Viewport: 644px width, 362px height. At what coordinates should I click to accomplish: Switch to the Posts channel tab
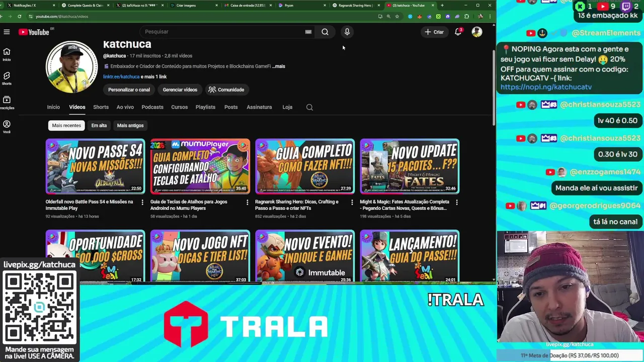pyautogui.click(x=231, y=107)
